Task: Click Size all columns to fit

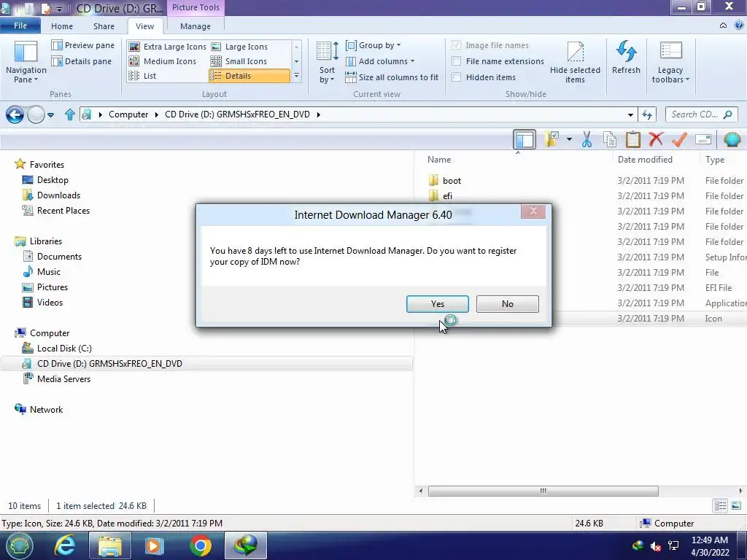Action: [x=392, y=77]
